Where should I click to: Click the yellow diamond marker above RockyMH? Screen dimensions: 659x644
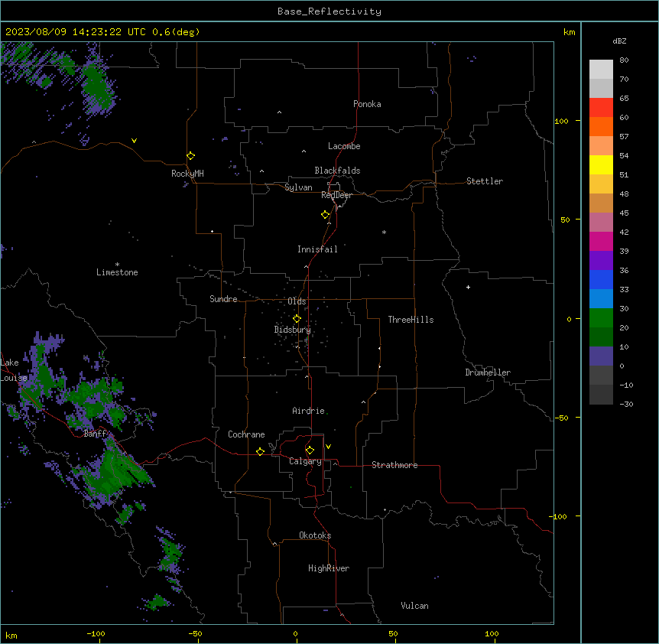point(190,156)
